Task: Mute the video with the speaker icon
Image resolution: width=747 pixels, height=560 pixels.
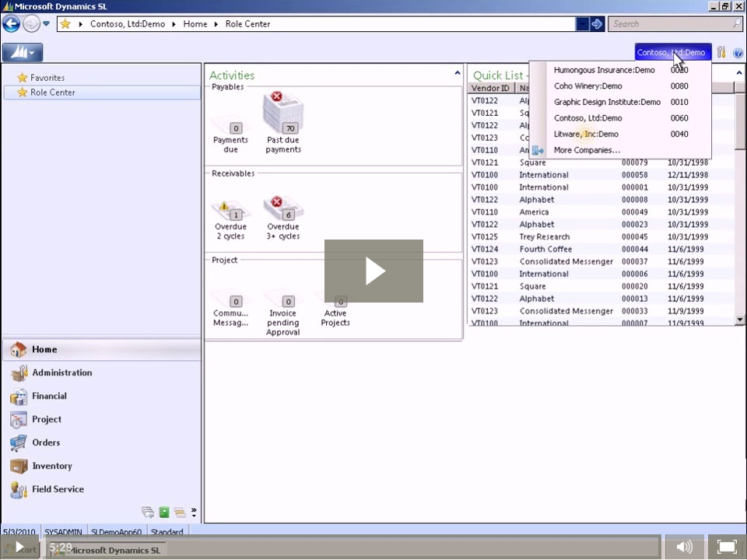Action: tap(684, 547)
